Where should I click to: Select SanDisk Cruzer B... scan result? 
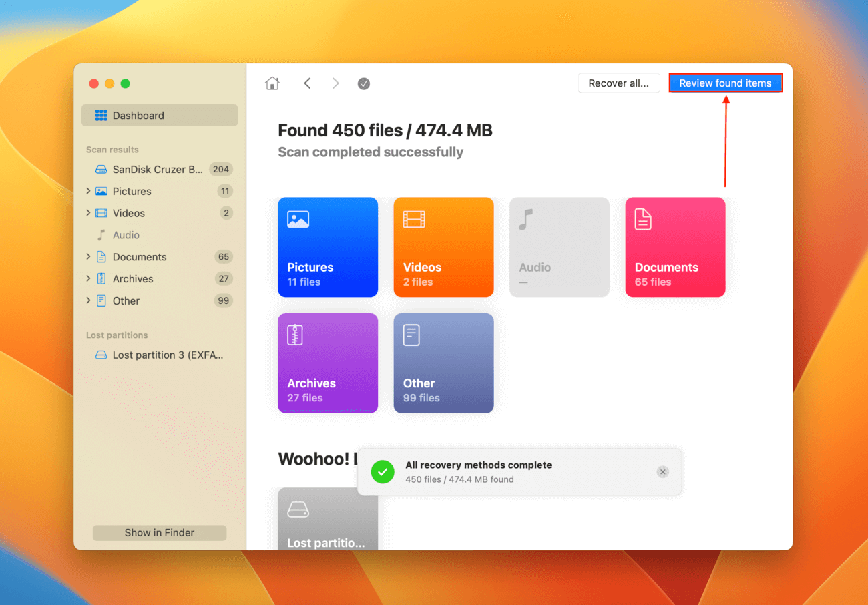pos(160,170)
